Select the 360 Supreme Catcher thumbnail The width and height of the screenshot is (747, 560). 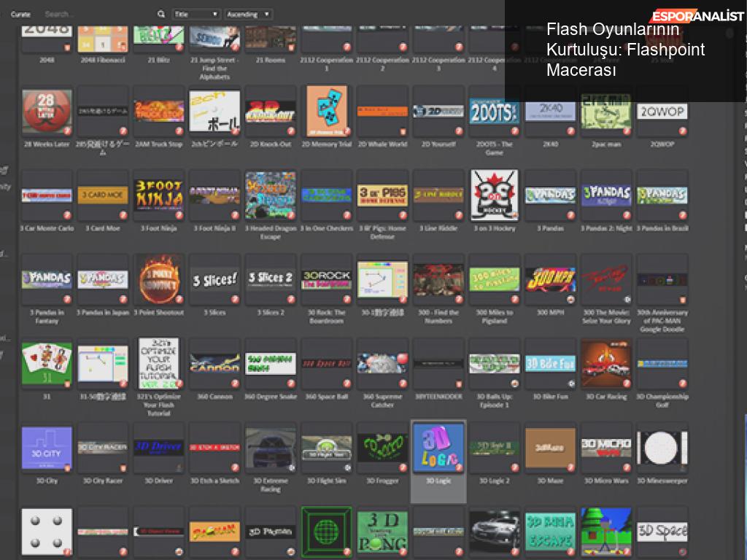(x=382, y=364)
